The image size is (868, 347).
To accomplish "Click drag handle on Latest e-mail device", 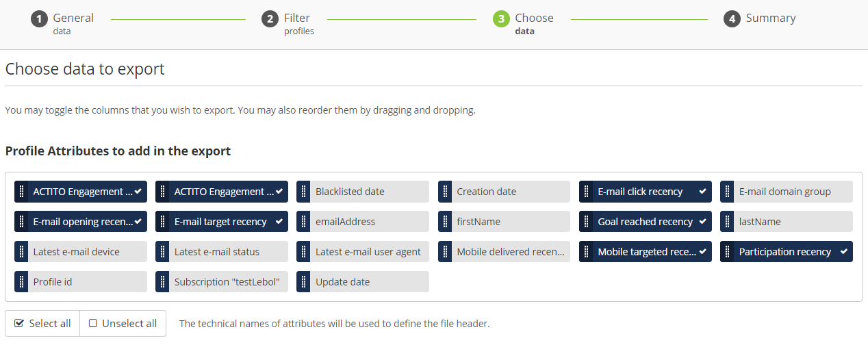I will click(21, 252).
